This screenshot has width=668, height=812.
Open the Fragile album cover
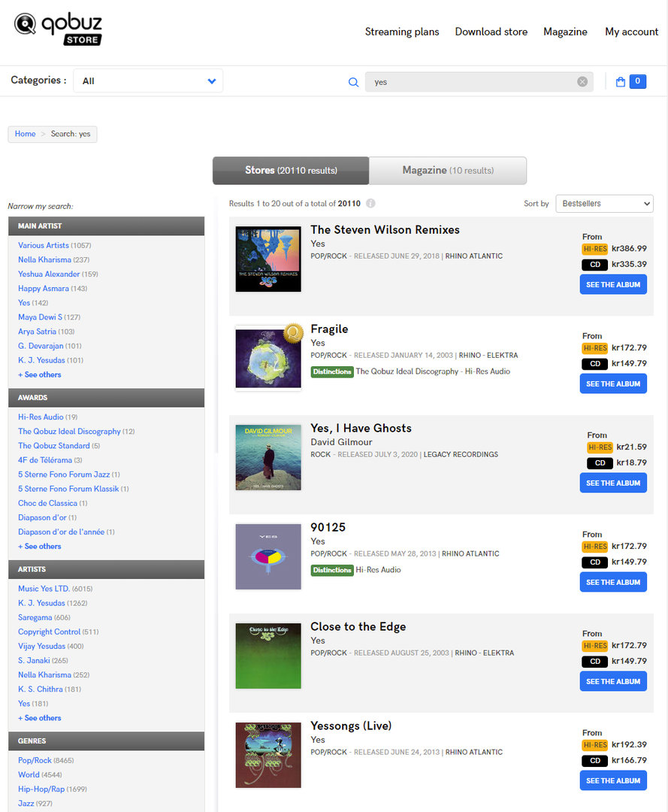coord(268,359)
